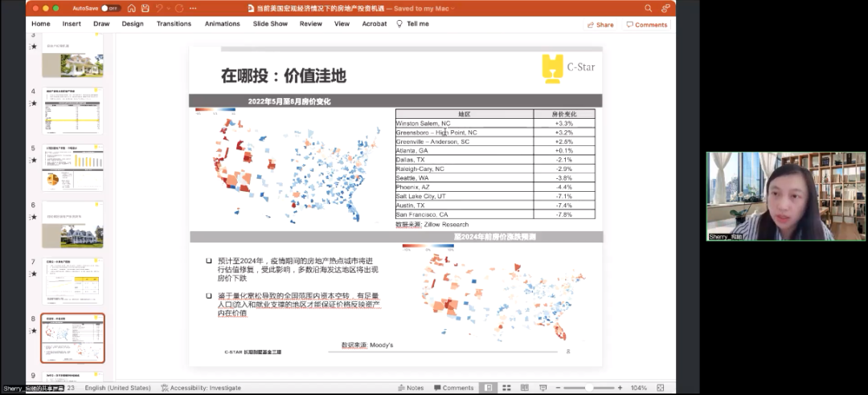Image resolution: width=868 pixels, height=395 pixels.
Task: Click the zoom in plus button
Action: [620, 388]
